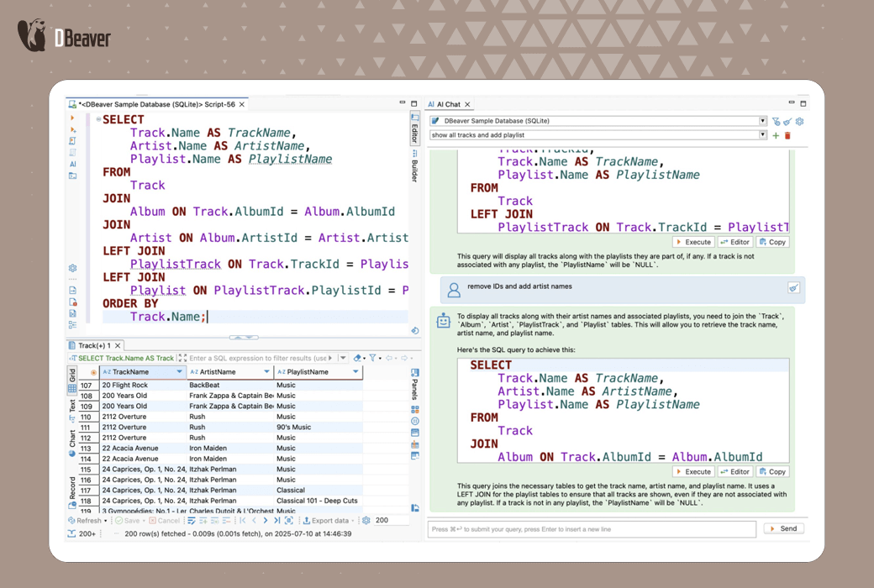Toggle the Record view mode
Image resolution: width=874 pixels, height=588 pixels.
pyautogui.click(x=72, y=489)
